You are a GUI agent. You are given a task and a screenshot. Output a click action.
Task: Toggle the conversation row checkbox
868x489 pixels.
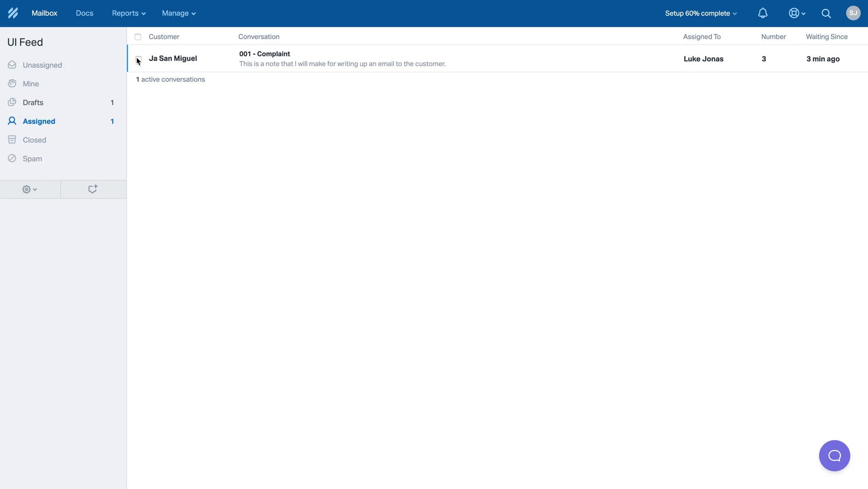point(138,58)
